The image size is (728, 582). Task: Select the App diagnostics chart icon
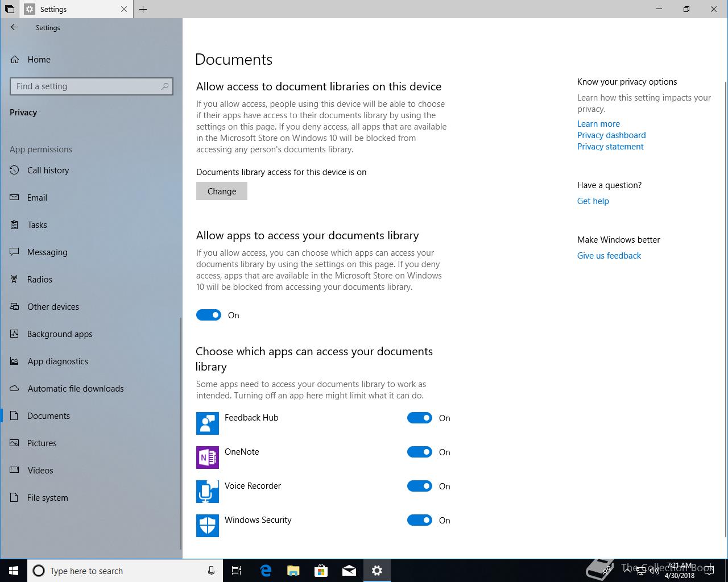click(x=15, y=361)
